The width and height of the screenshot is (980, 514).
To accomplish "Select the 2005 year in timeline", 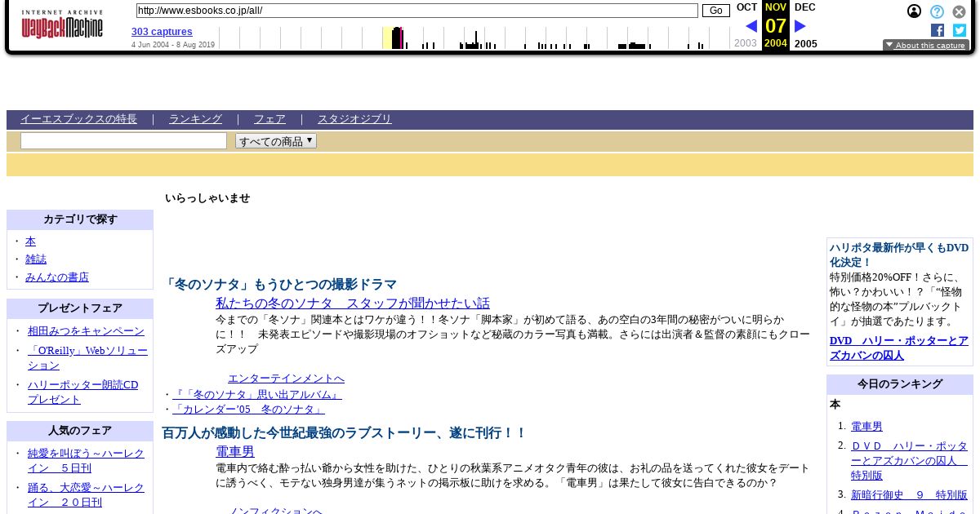I will 805,44.
